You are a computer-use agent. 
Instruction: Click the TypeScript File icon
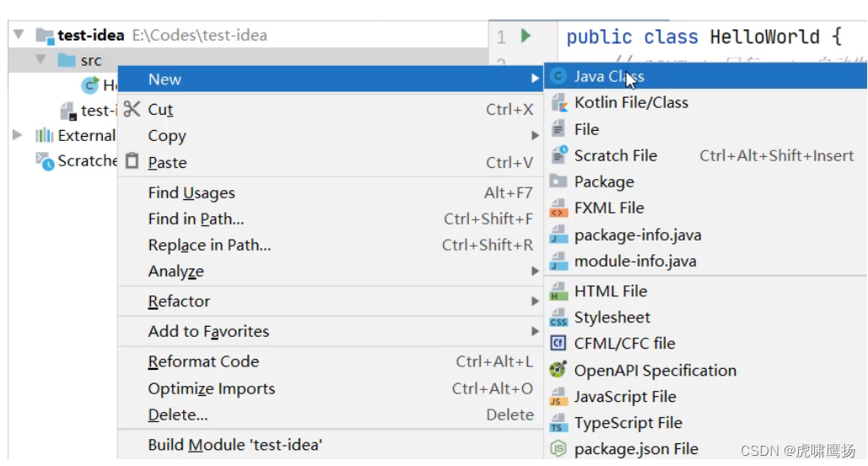pos(558,423)
